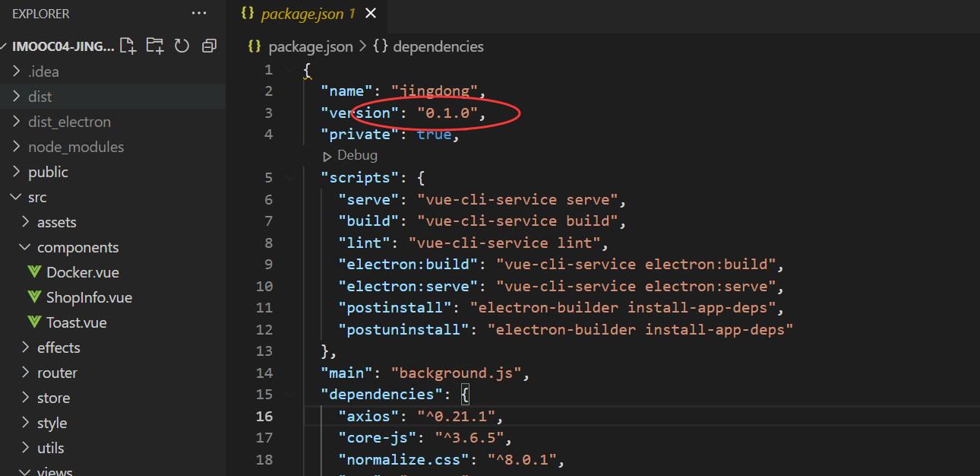Expand the style folder
Image resolution: width=980 pixels, height=476 pixels.
click(x=25, y=423)
